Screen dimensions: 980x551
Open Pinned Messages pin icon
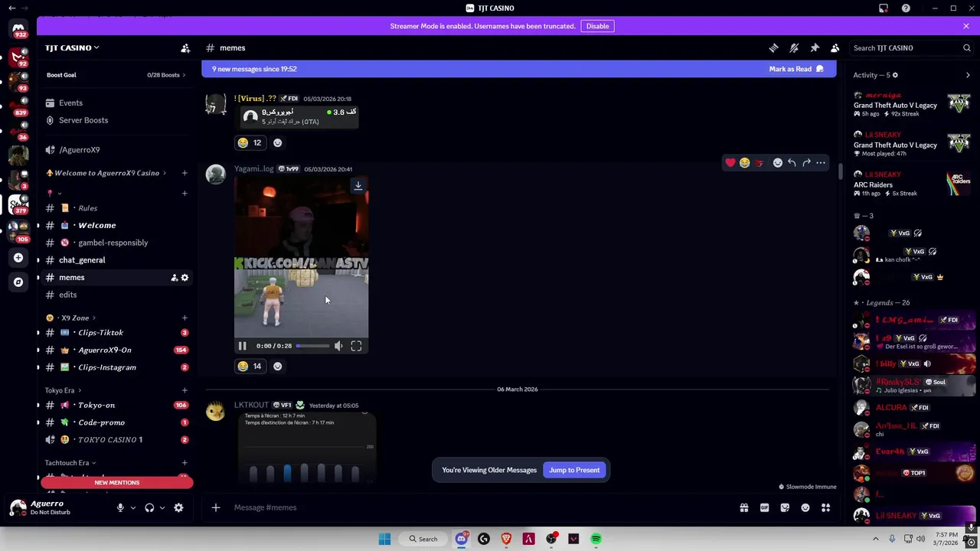[x=815, y=47]
